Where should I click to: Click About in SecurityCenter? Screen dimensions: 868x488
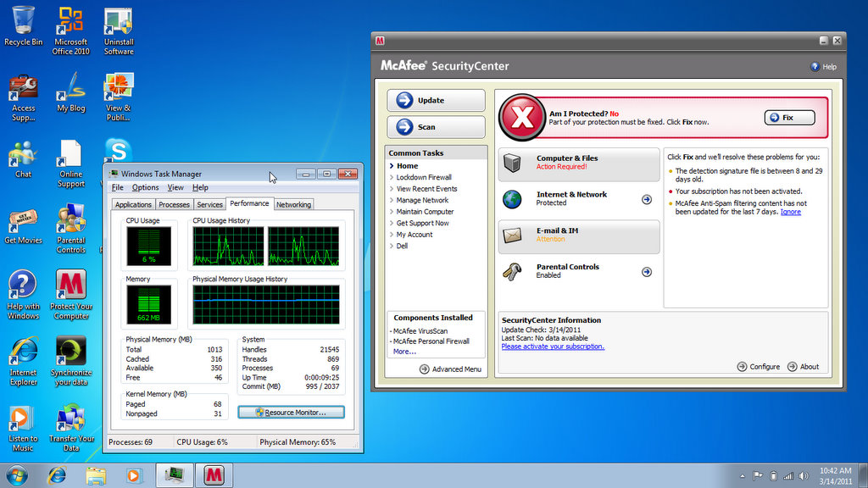coord(804,366)
